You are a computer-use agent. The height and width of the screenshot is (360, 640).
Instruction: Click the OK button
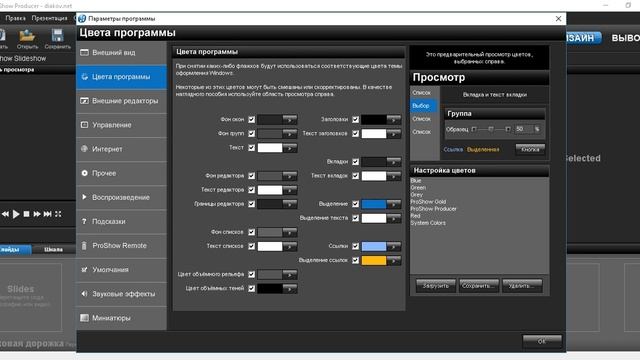point(542,341)
